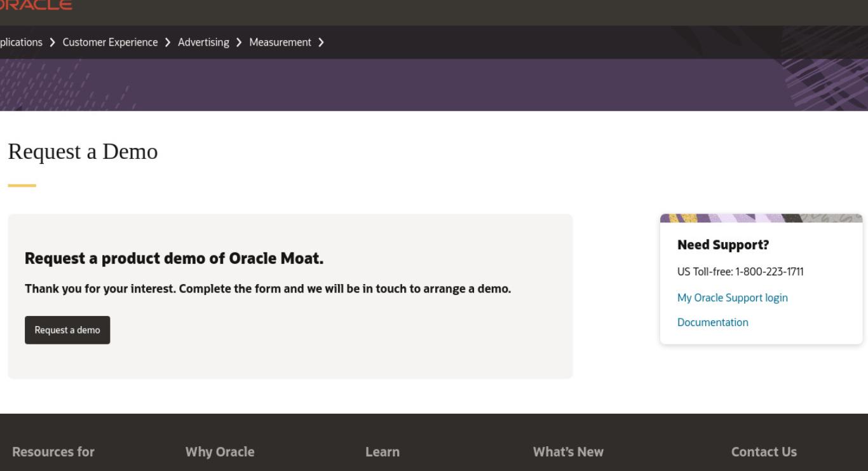Click the US Toll-free phone number text
The width and height of the screenshot is (868, 471).
click(x=740, y=272)
